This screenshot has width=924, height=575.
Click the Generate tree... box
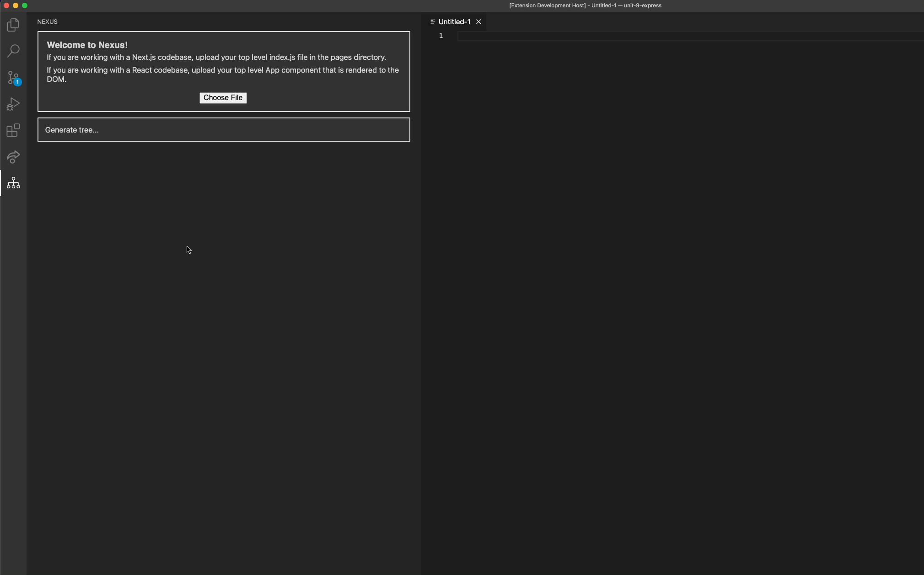(223, 130)
